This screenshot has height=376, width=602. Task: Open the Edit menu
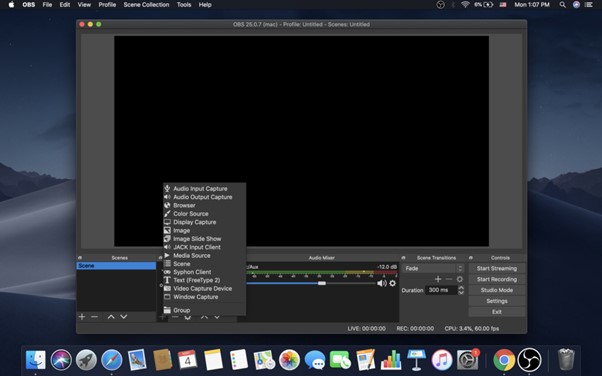pyautogui.click(x=65, y=5)
